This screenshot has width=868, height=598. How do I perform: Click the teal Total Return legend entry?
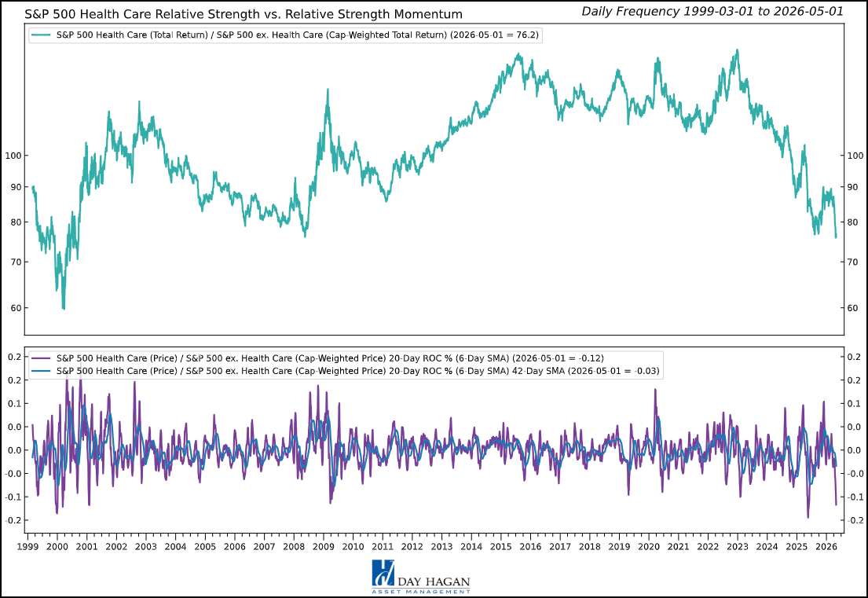tap(285, 35)
